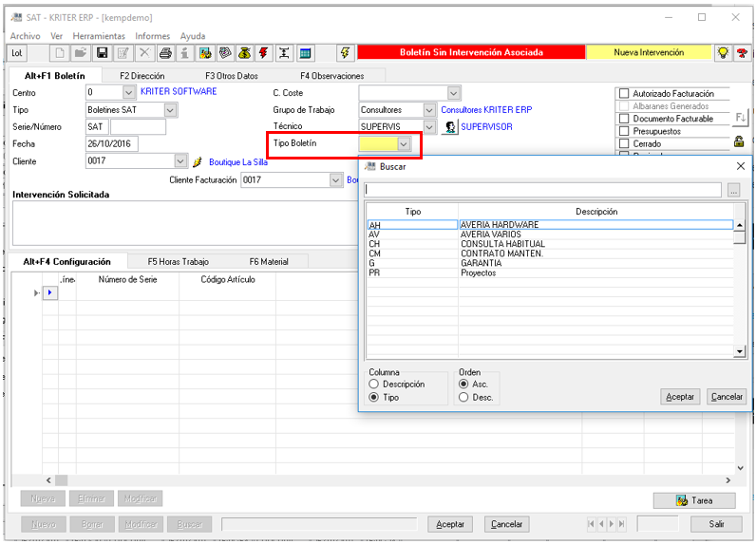
Task: Switch to F4 Observaciones tab
Action: click(x=332, y=76)
